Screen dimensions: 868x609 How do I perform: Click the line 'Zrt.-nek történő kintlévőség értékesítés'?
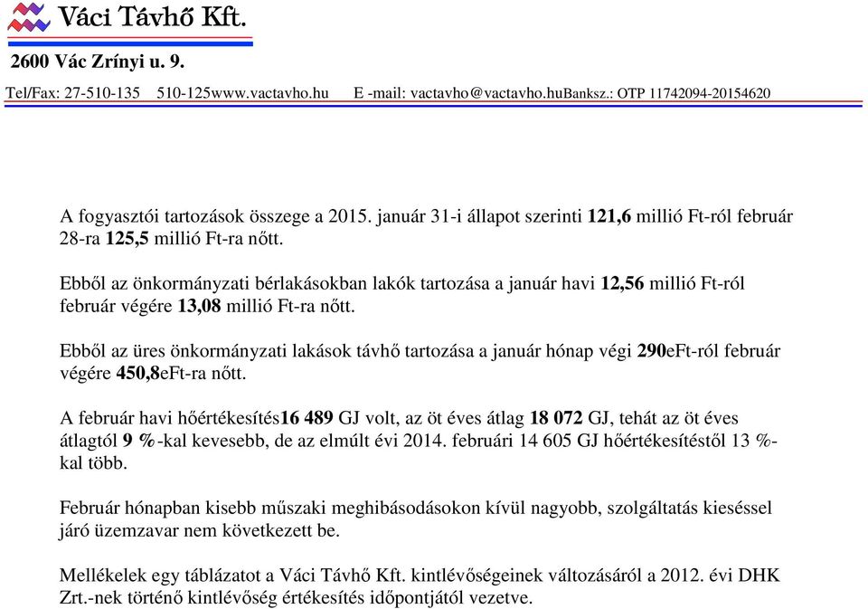click(x=297, y=598)
